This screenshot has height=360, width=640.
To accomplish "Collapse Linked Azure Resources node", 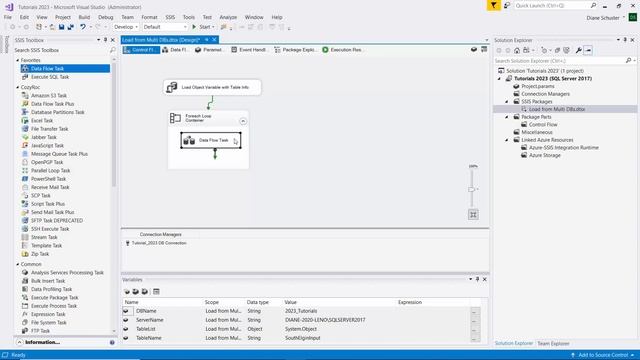I will [507, 140].
